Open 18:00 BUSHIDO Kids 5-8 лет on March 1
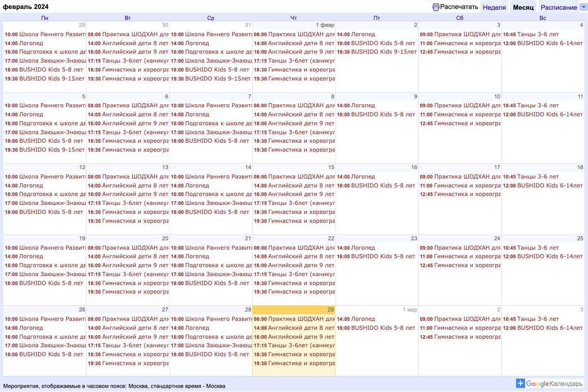 point(383,328)
